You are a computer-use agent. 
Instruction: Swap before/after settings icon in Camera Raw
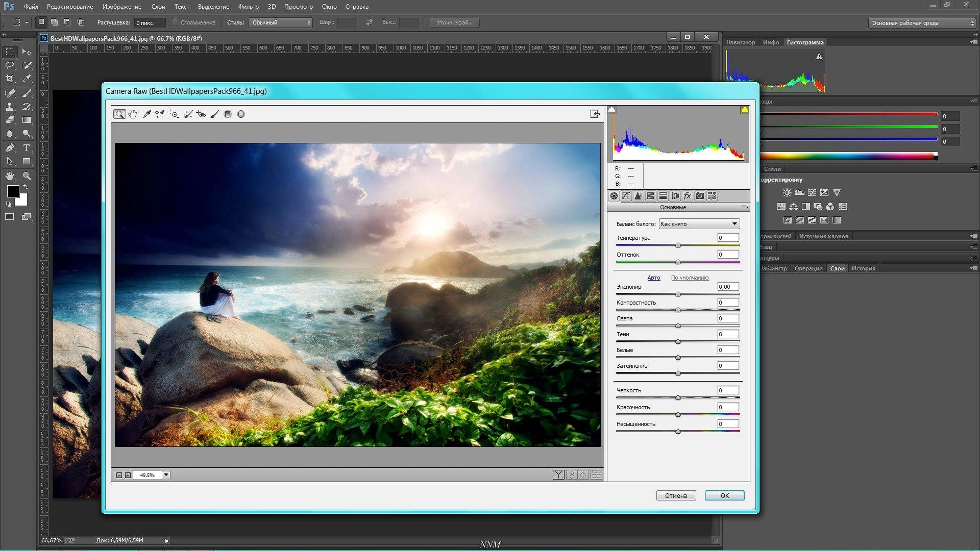[x=571, y=475]
